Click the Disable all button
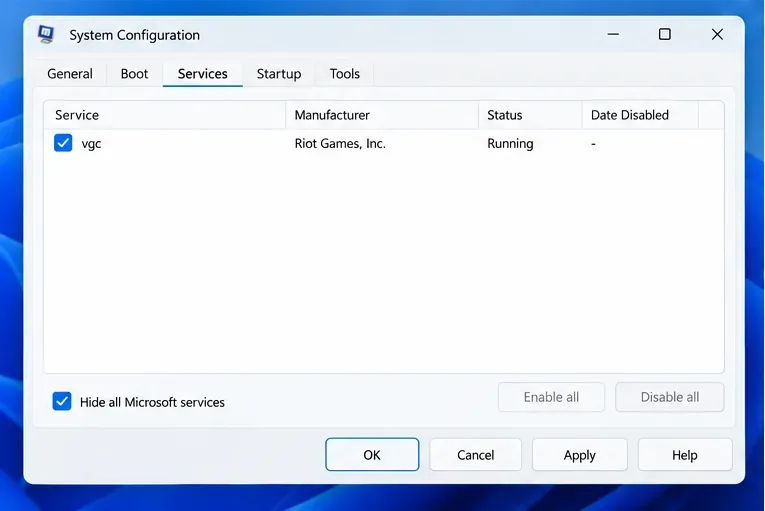Image resolution: width=765 pixels, height=511 pixels. 670,397
